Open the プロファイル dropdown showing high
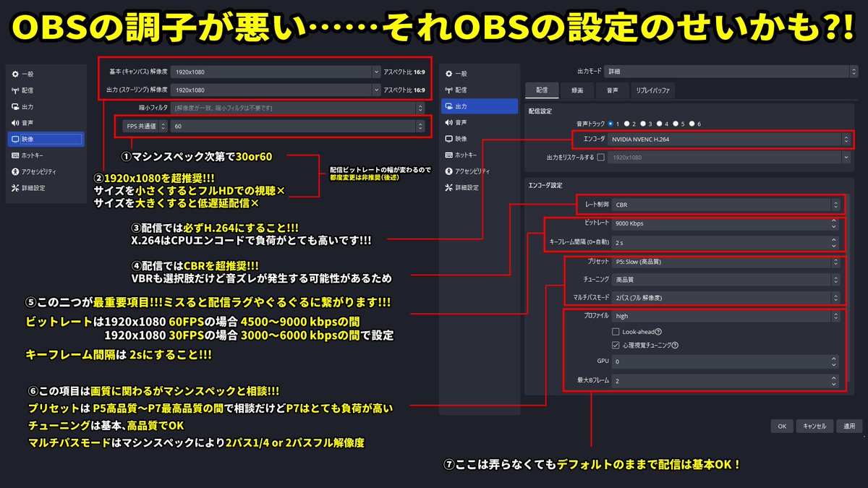Screen dimensions: 868x488 pyautogui.click(x=725, y=316)
